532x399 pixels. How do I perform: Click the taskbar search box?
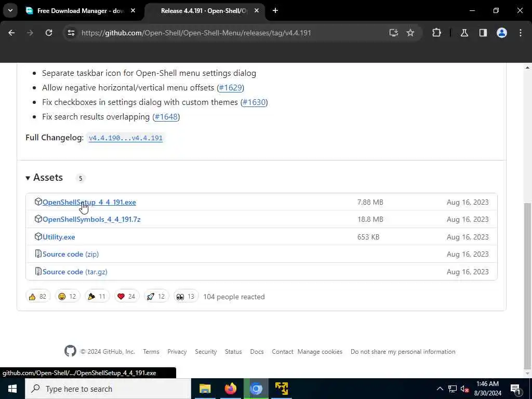tap(108, 389)
